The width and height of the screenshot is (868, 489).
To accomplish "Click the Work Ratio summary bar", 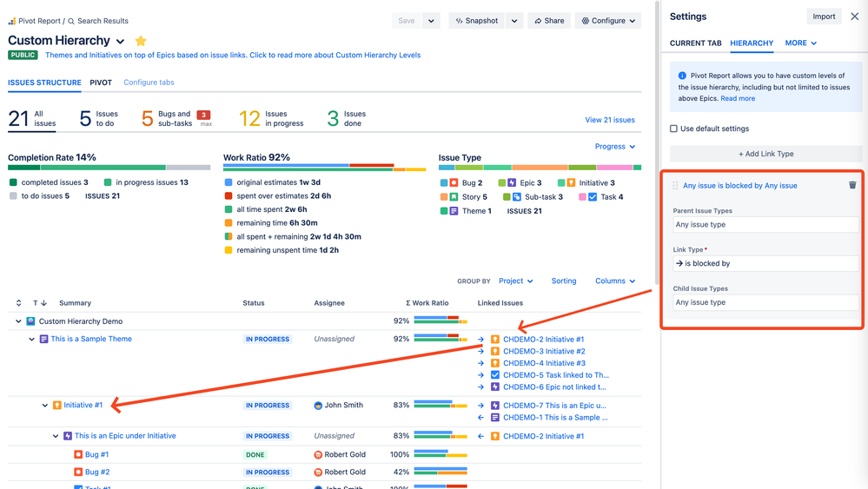I will (324, 167).
